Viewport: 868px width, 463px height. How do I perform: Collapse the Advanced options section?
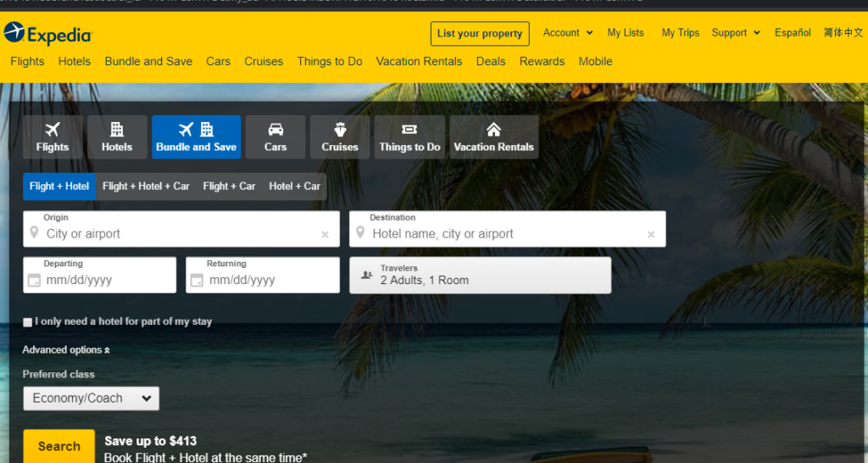pyautogui.click(x=66, y=350)
